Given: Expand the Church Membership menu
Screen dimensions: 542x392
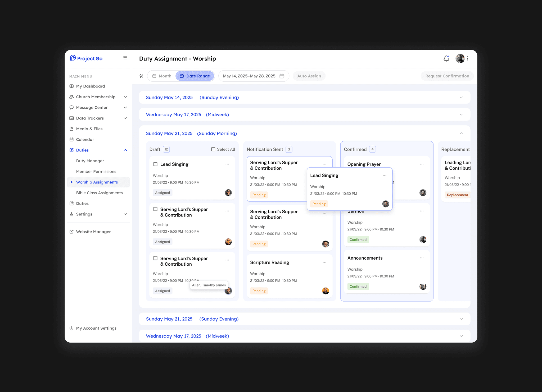Looking at the screenshot, I should coord(98,97).
